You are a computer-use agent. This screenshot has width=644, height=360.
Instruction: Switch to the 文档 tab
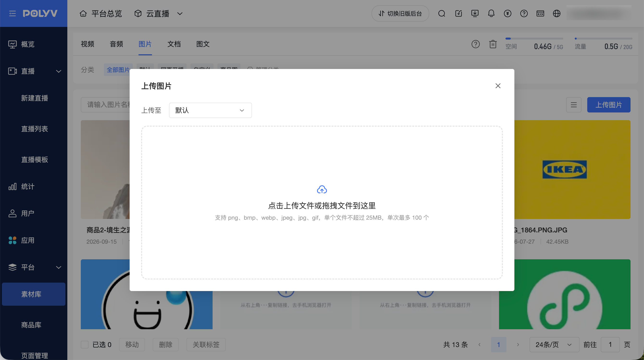click(174, 44)
